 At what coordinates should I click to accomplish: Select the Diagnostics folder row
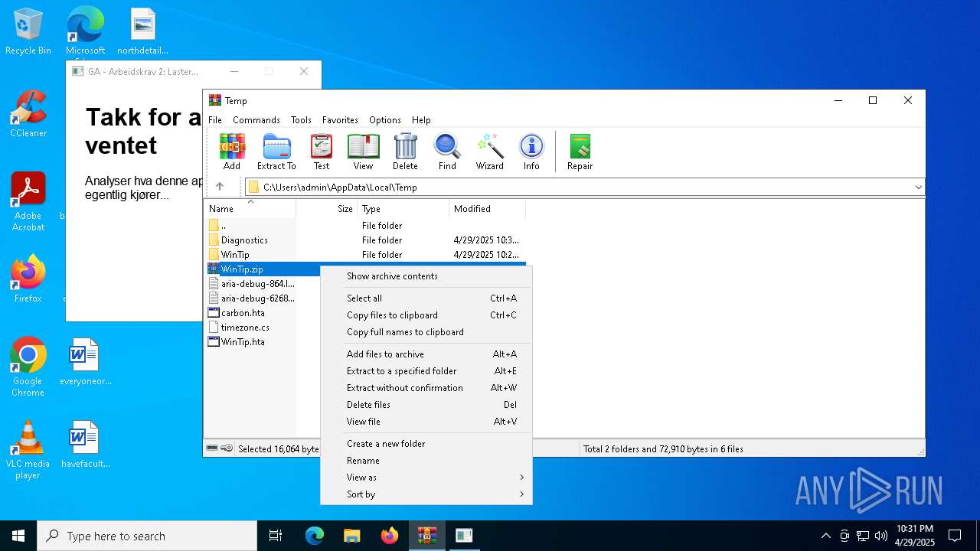(365, 240)
